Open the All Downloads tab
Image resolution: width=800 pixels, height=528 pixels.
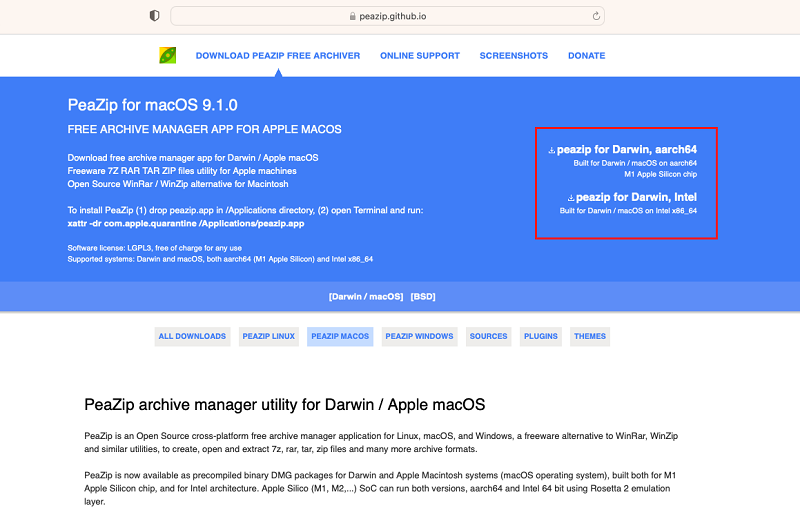192,336
